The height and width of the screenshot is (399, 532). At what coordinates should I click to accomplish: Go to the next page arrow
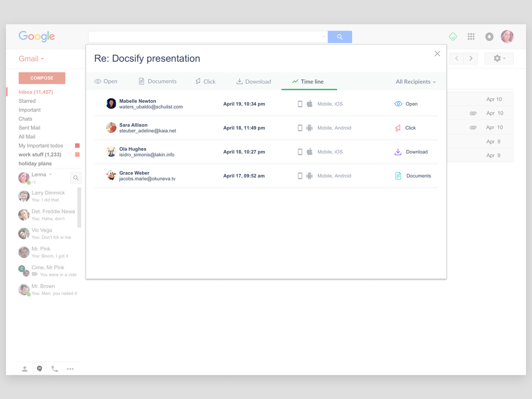(471, 58)
